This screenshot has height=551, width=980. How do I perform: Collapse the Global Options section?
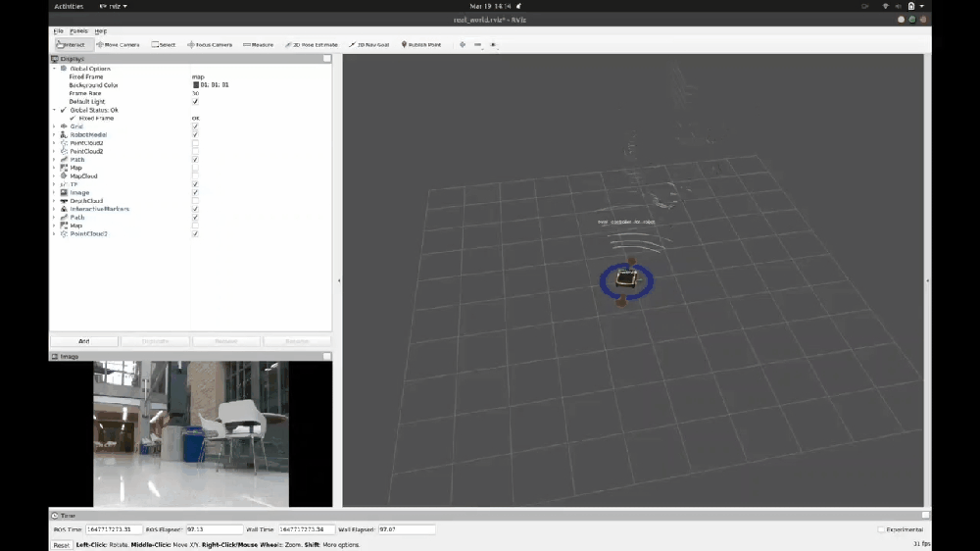(54, 69)
